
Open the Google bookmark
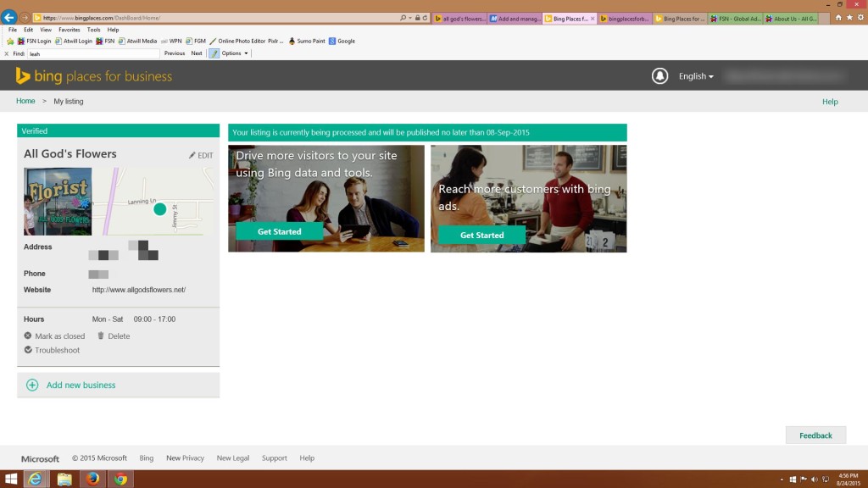pos(342,41)
